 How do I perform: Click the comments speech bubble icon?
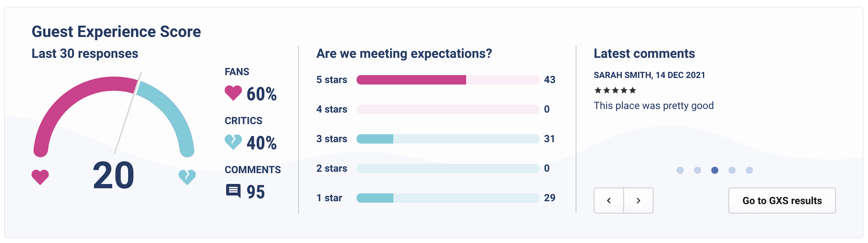(233, 191)
